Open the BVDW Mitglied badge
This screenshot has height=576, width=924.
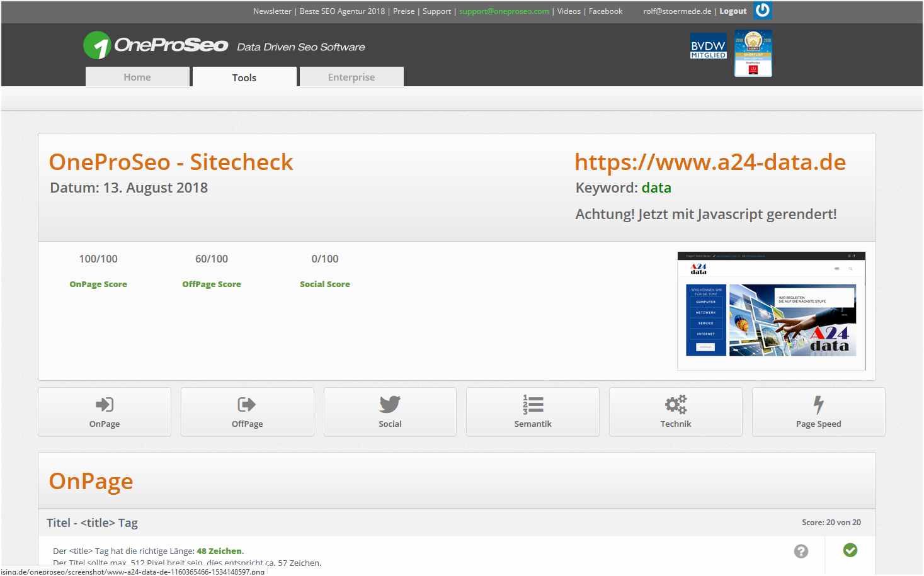coord(708,46)
